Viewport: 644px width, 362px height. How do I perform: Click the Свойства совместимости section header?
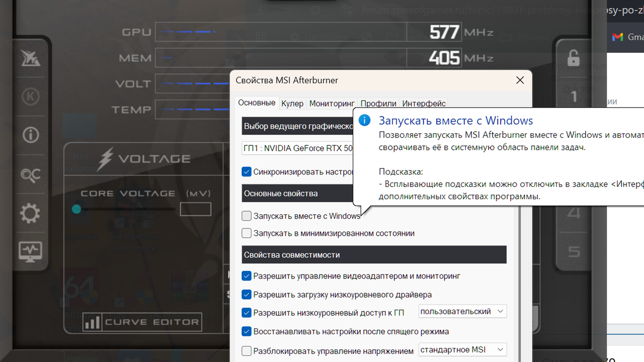tap(374, 255)
